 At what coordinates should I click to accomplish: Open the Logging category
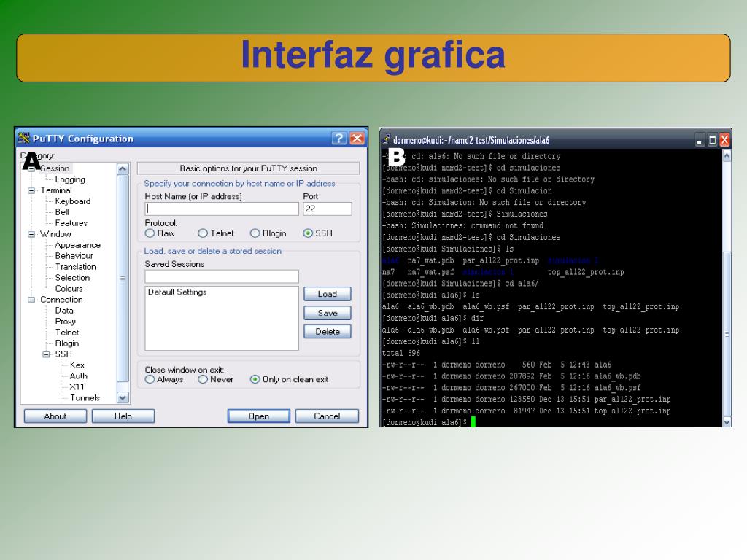pyautogui.click(x=70, y=179)
